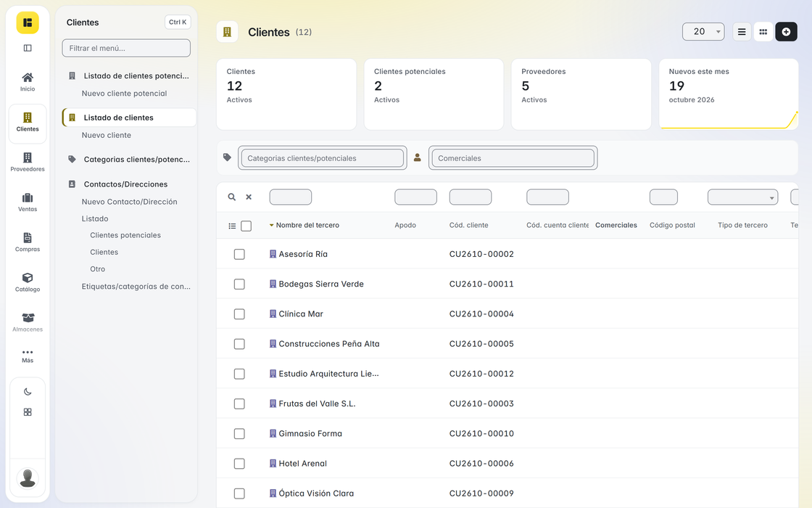The width and height of the screenshot is (812, 508).
Task: Select the Clínica Mar row checkbox
Action: coord(239,314)
